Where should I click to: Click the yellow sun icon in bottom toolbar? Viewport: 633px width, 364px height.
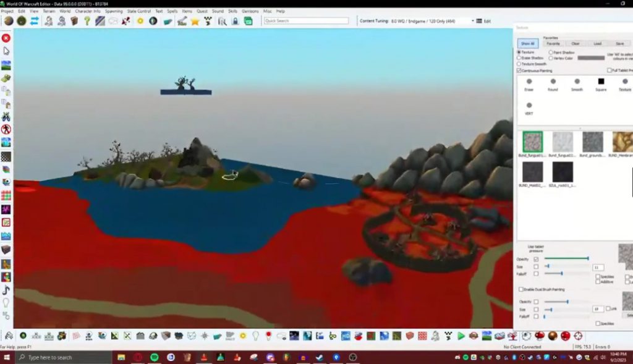click(242, 336)
